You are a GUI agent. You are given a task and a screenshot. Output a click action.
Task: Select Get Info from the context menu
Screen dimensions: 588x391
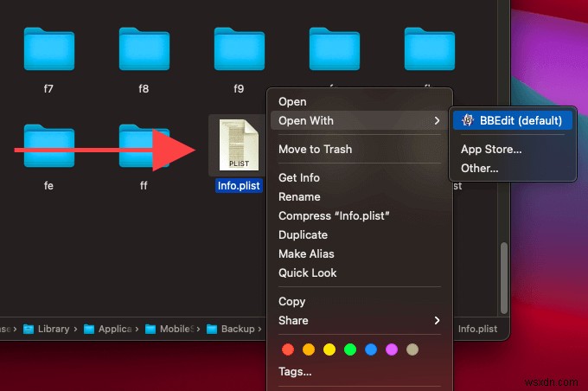(299, 177)
